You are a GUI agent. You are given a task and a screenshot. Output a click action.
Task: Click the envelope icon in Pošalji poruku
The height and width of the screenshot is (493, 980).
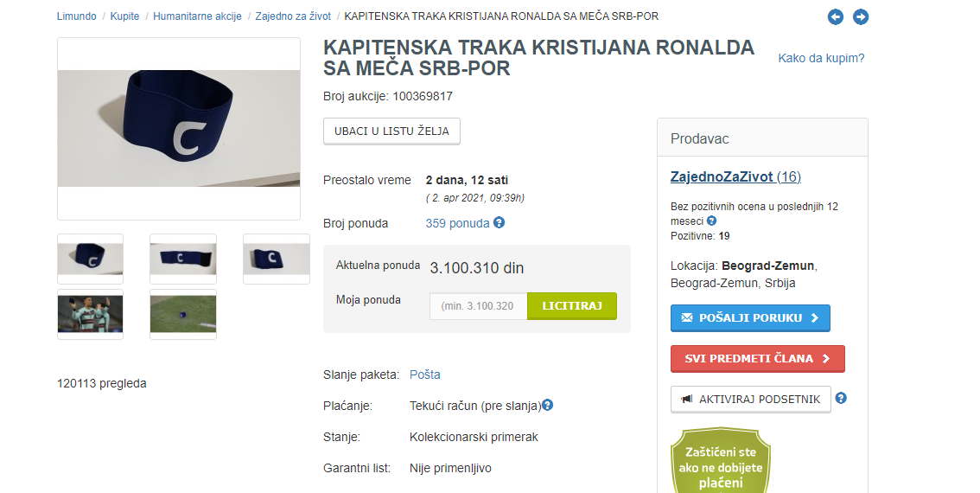tap(687, 317)
